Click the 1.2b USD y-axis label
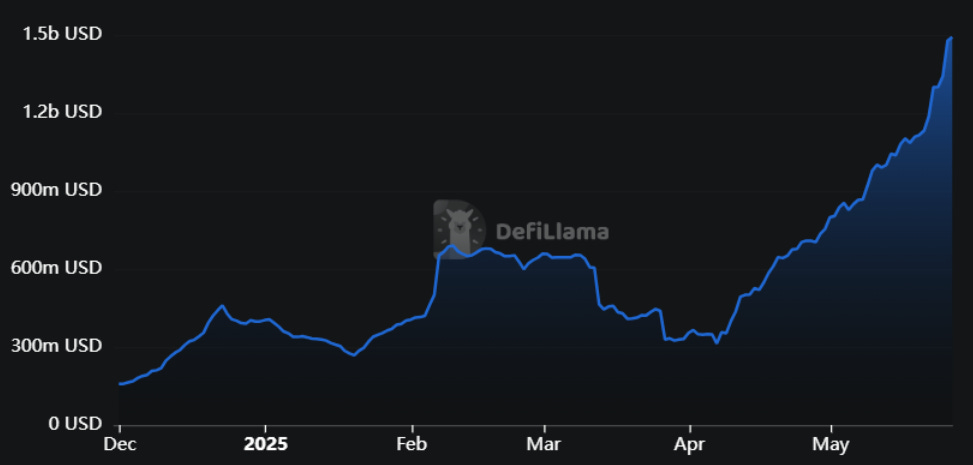The width and height of the screenshot is (973, 465). [62, 112]
